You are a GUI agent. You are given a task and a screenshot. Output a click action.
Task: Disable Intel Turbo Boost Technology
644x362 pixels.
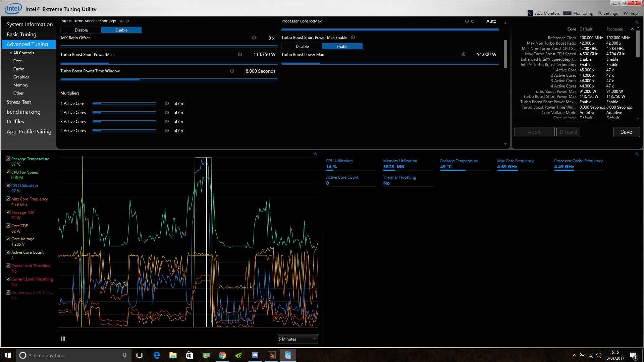pyautogui.click(x=81, y=30)
